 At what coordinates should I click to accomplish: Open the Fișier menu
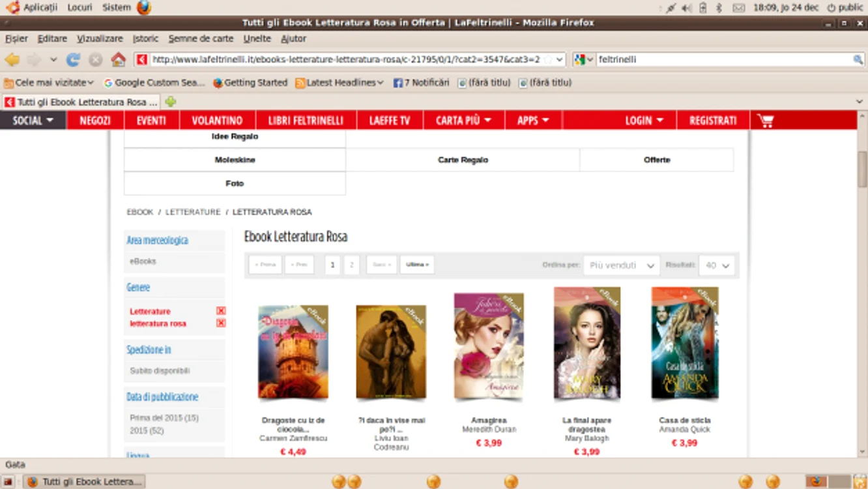pos(16,38)
